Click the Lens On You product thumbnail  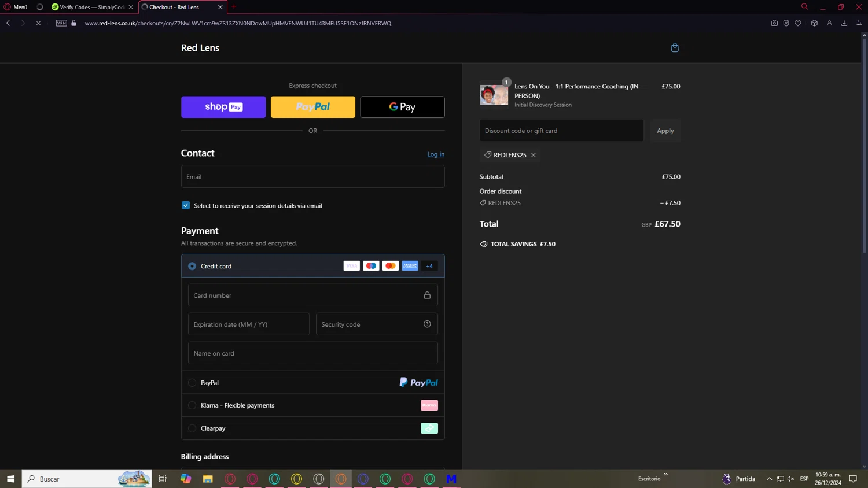pos(494,95)
